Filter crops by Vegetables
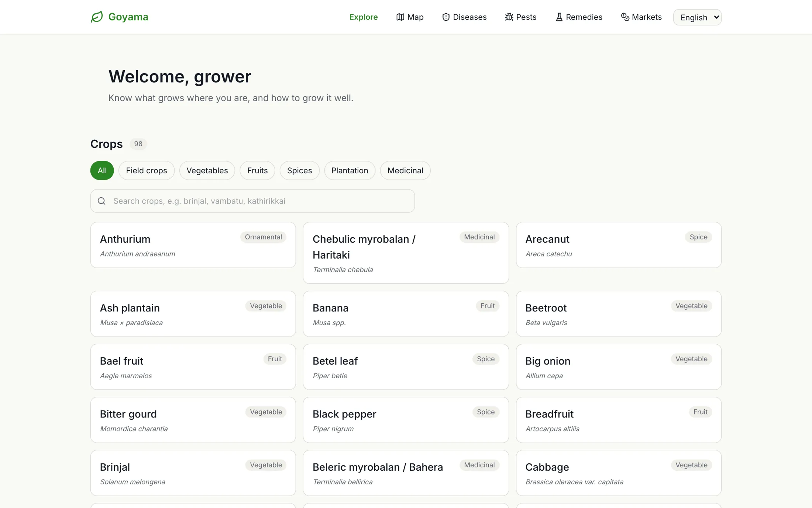Image resolution: width=812 pixels, height=508 pixels. pyautogui.click(x=207, y=170)
